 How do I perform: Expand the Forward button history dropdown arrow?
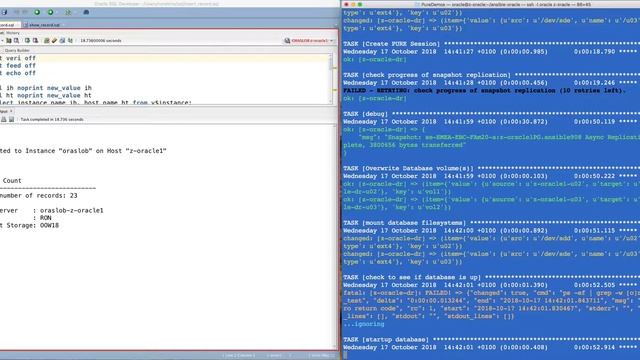click(x=57, y=12)
